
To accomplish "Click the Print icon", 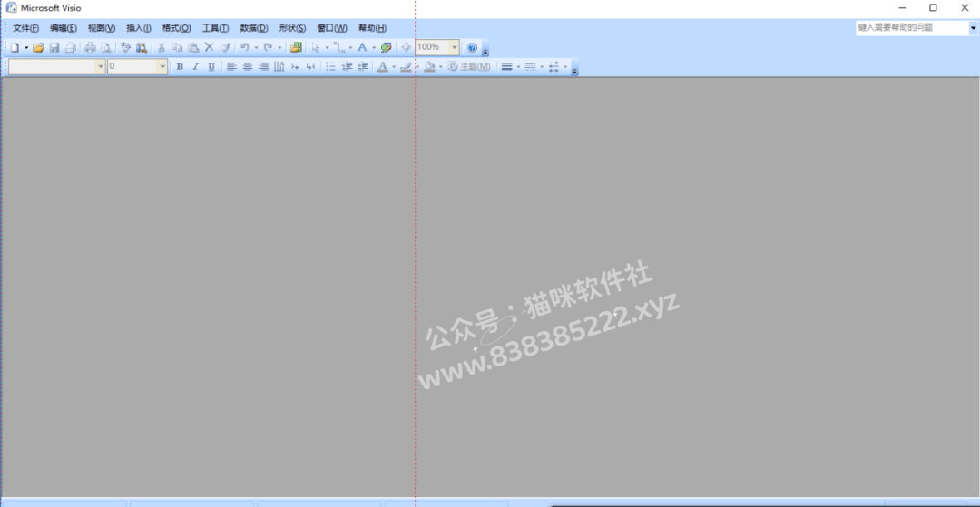I will click(x=90, y=47).
